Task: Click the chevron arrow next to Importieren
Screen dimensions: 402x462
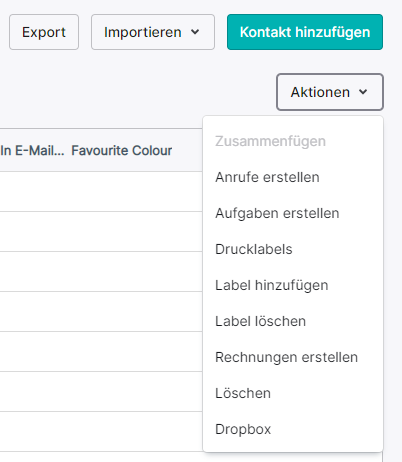Action: point(195,32)
